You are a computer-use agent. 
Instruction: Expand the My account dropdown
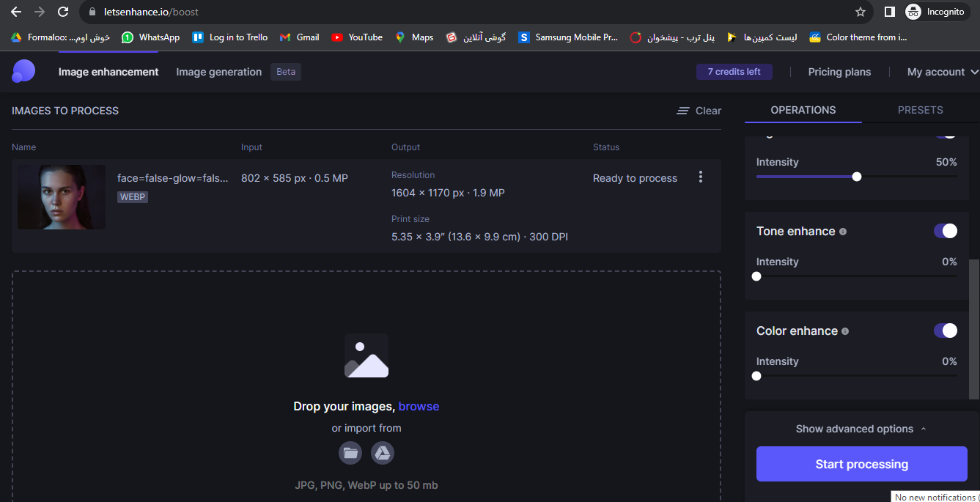click(x=943, y=72)
